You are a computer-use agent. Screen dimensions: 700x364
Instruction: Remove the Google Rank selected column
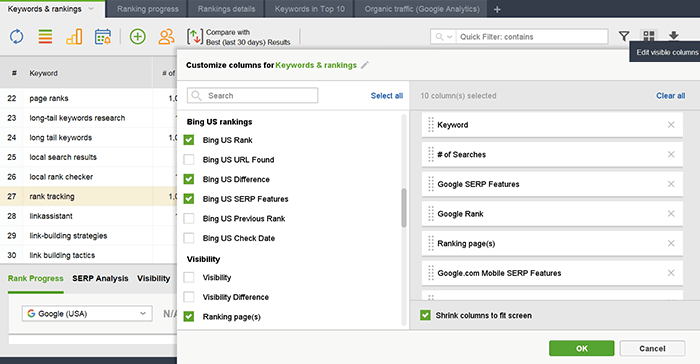671,213
